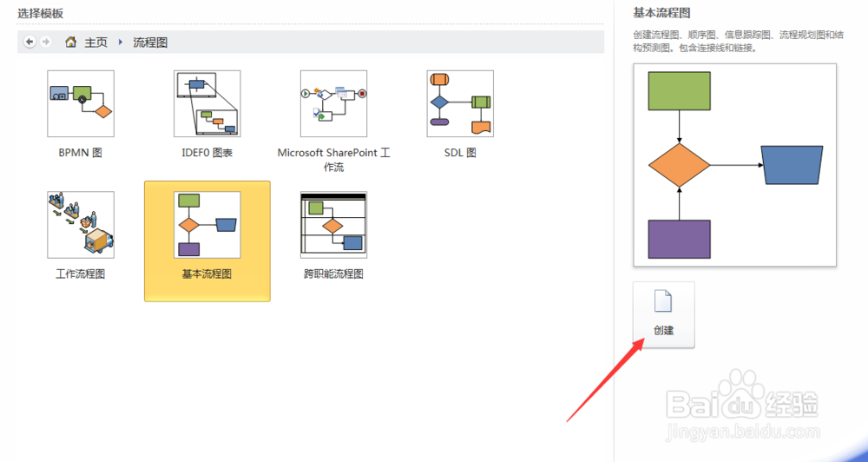Click the 选择模板 heading

click(41, 13)
